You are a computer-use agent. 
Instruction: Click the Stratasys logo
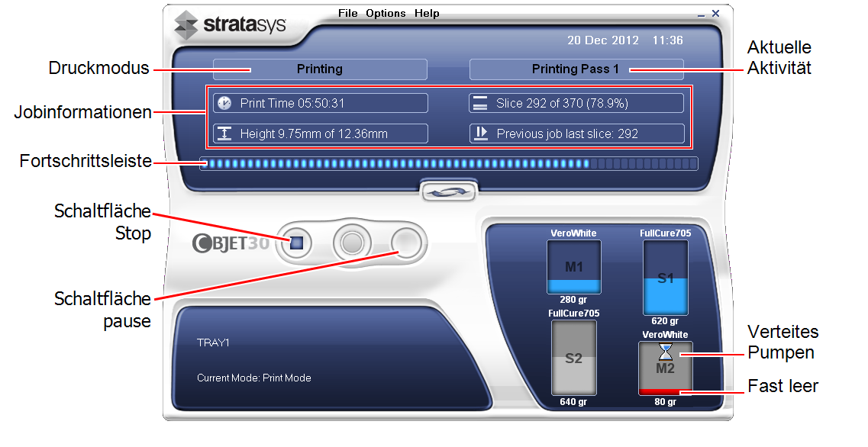[231, 25]
